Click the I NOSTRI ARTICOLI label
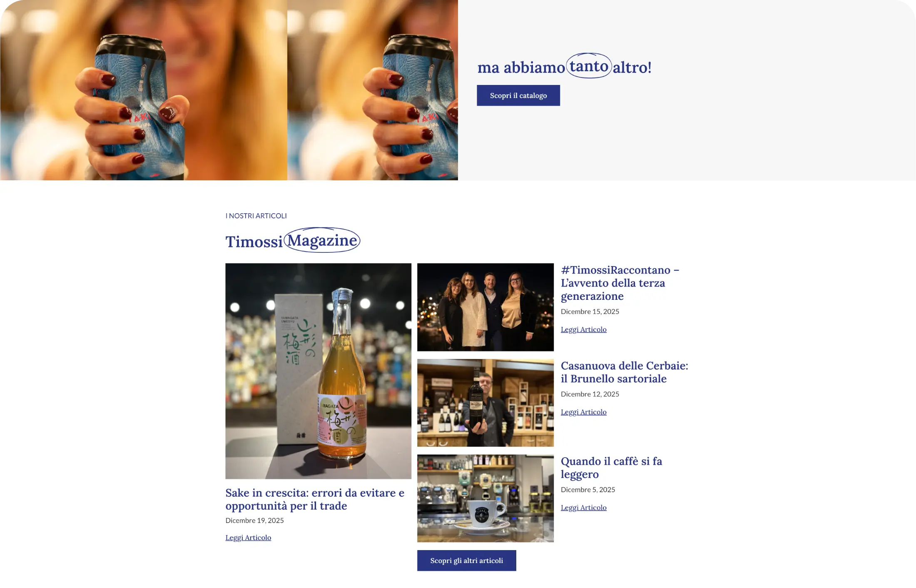The height and width of the screenshot is (588, 916). point(256,216)
